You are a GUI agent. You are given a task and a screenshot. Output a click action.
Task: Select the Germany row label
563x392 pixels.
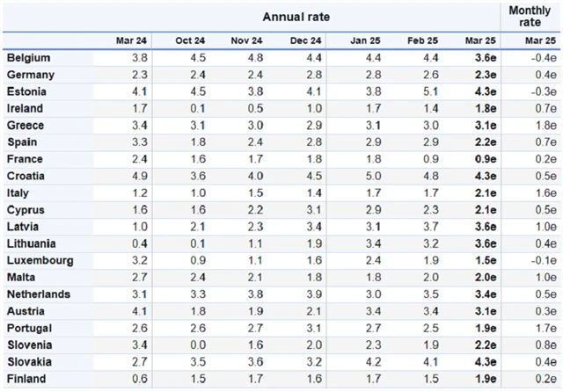click(x=30, y=75)
